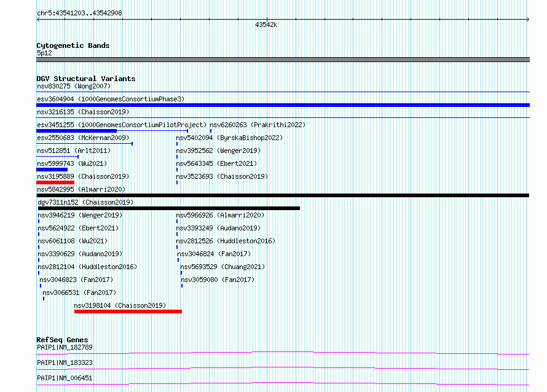Open PAIP1|NM_006451 RefSeq gene
The width and height of the screenshot is (547, 392).
[x=65, y=378]
